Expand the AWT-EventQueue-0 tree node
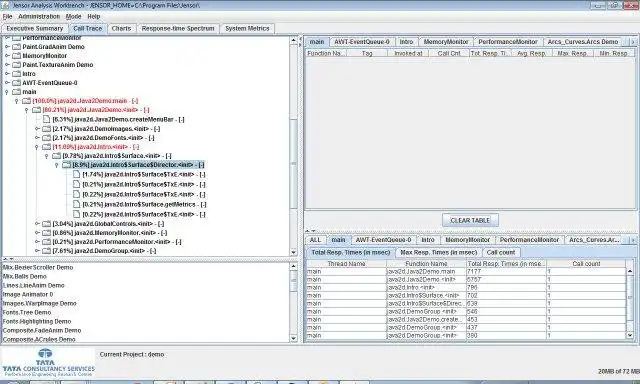This screenshot has height=384, width=640. click(x=7, y=83)
